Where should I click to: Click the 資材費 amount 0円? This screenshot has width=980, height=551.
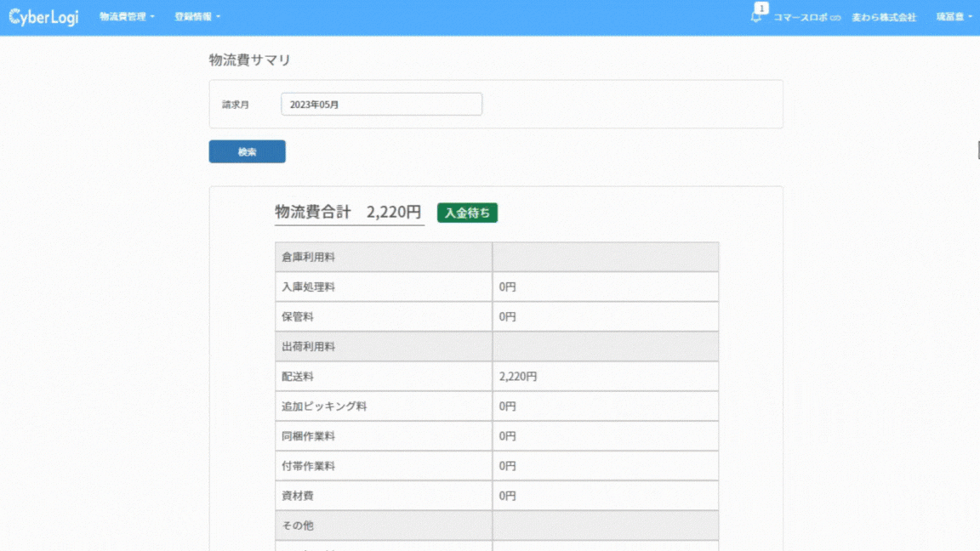coord(508,496)
